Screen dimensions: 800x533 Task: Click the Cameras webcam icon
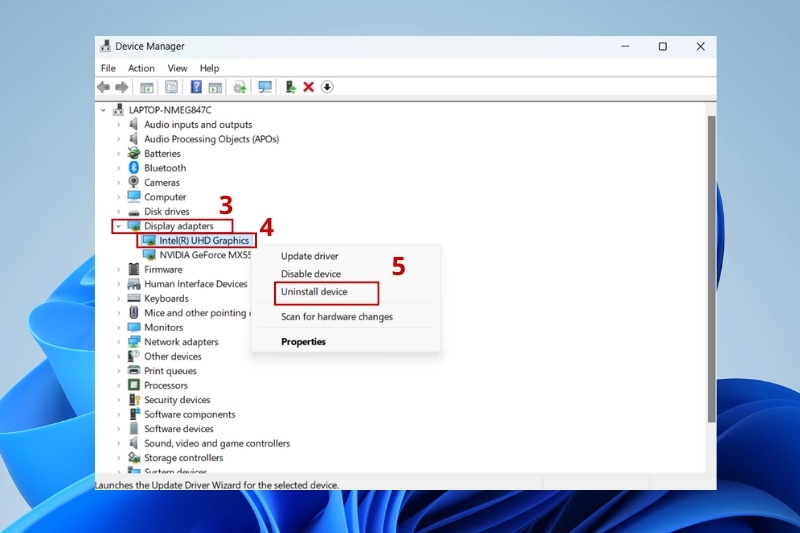(134, 182)
